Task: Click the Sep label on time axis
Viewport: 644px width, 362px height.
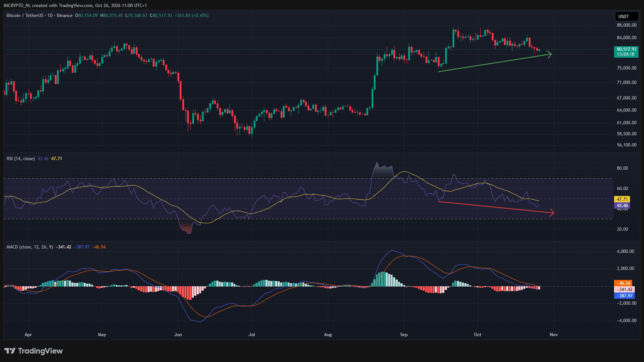Action: (404, 335)
